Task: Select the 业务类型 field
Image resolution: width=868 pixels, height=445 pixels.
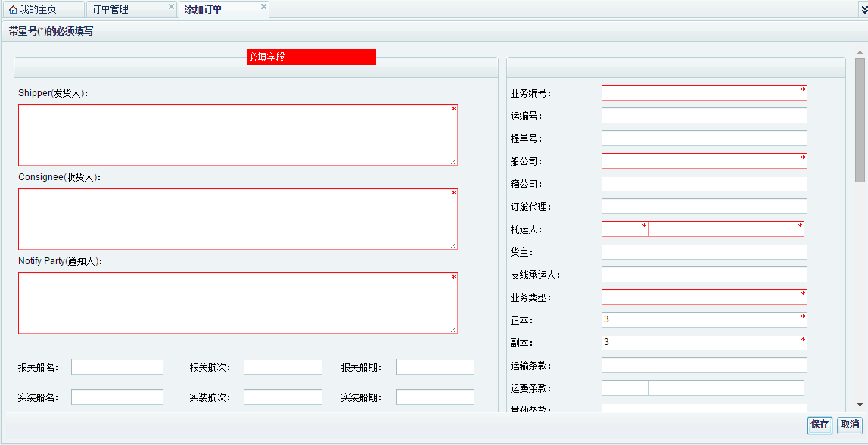Action: click(704, 297)
